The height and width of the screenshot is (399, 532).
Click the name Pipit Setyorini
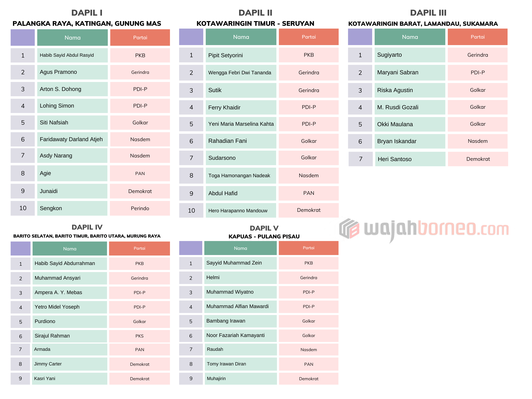[x=225, y=55]
